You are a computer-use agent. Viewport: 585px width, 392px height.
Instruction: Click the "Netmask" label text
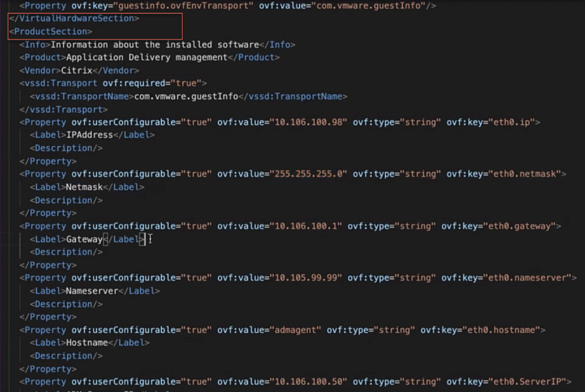click(84, 187)
